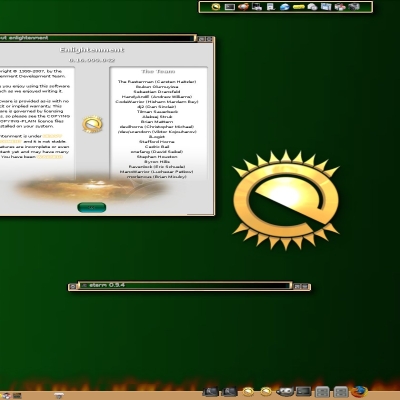This screenshot has width=400, height=400.
Task: Click the gold Enlightenment icon in the top launcher bar
Action: click(x=216, y=7)
